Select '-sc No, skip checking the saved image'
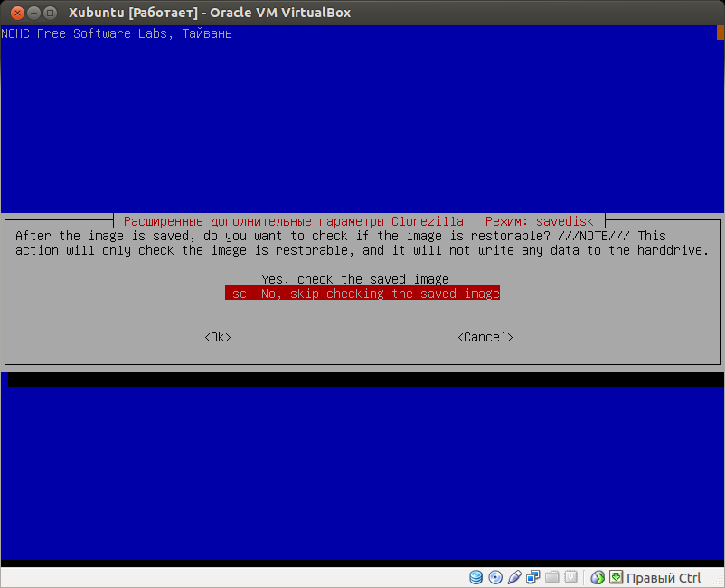 (362, 294)
